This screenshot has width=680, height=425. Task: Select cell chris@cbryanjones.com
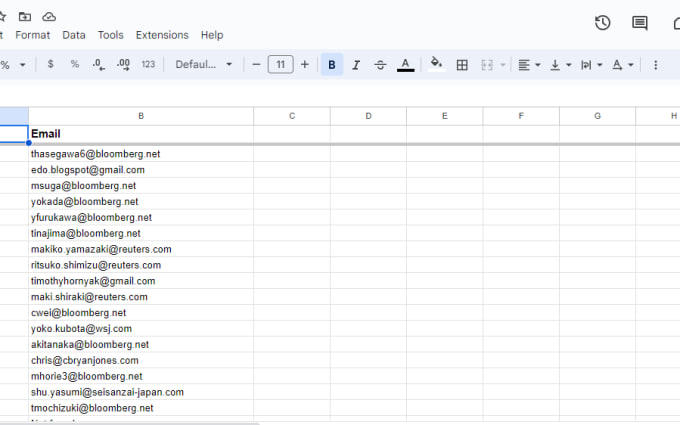(141, 360)
